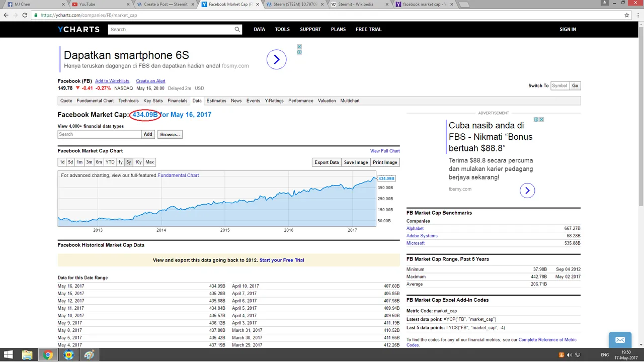The width and height of the screenshot is (644, 362).
Task: Open File Explorer from the taskbar
Action: 27,355
